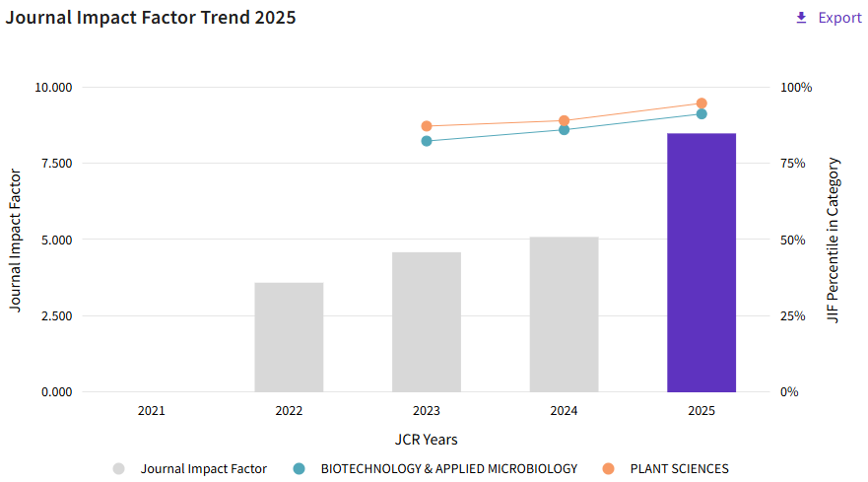Select the gray 2022 impact factor bar
The width and height of the screenshot is (868, 482).
pos(289,337)
